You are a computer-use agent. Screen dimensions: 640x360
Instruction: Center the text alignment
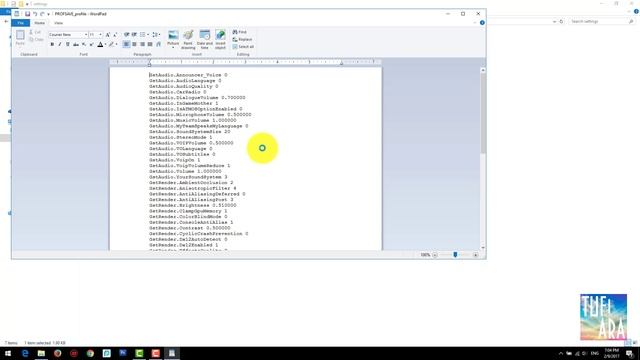pos(134,44)
